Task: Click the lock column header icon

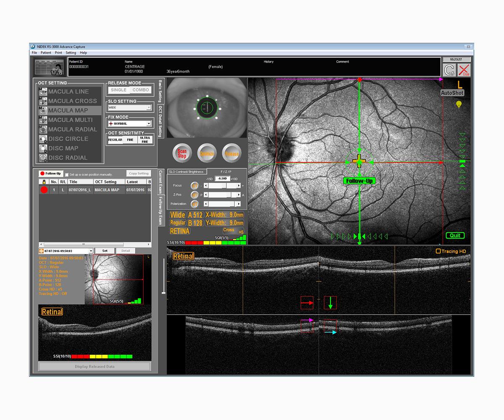Action: point(44,182)
